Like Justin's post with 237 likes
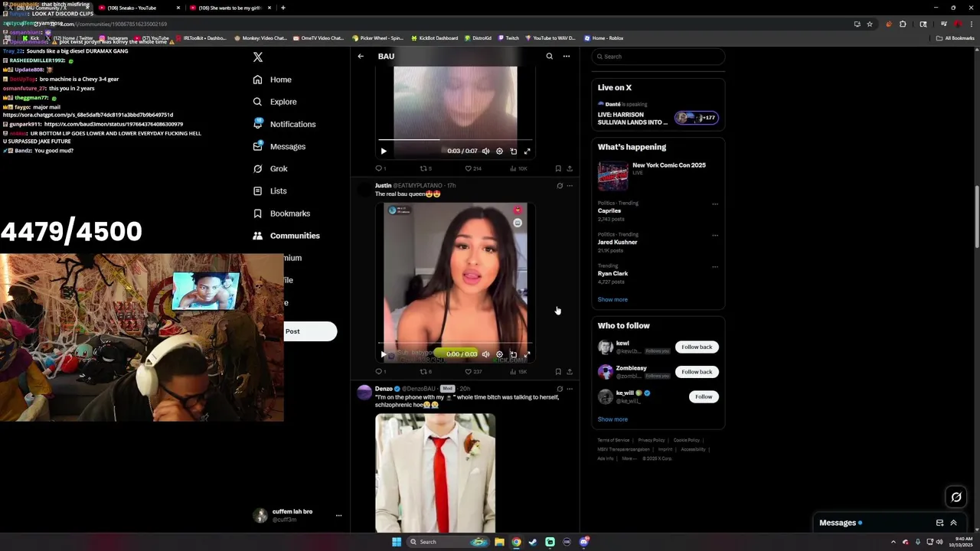980x551 pixels. point(473,372)
